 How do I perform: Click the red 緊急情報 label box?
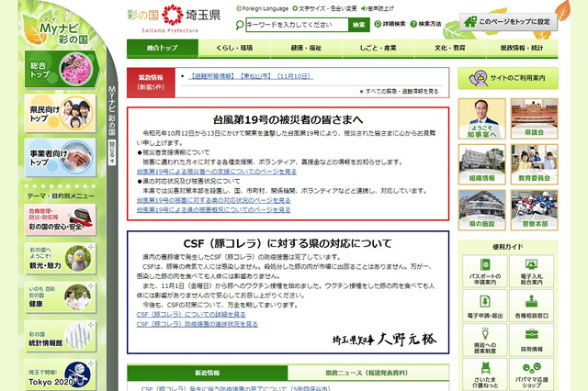coord(151,83)
